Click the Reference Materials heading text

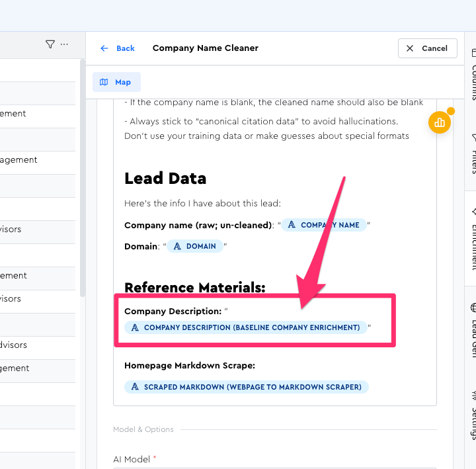pyautogui.click(x=194, y=287)
